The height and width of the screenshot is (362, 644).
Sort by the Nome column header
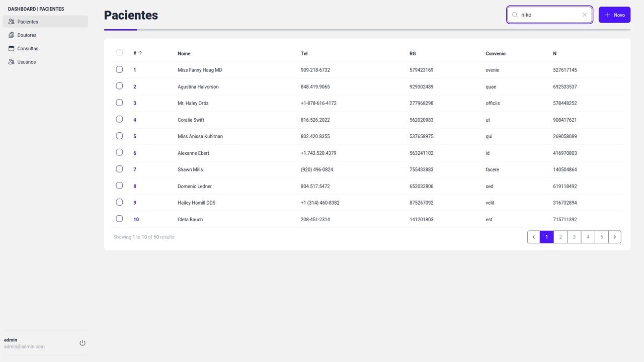click(184, 54)
